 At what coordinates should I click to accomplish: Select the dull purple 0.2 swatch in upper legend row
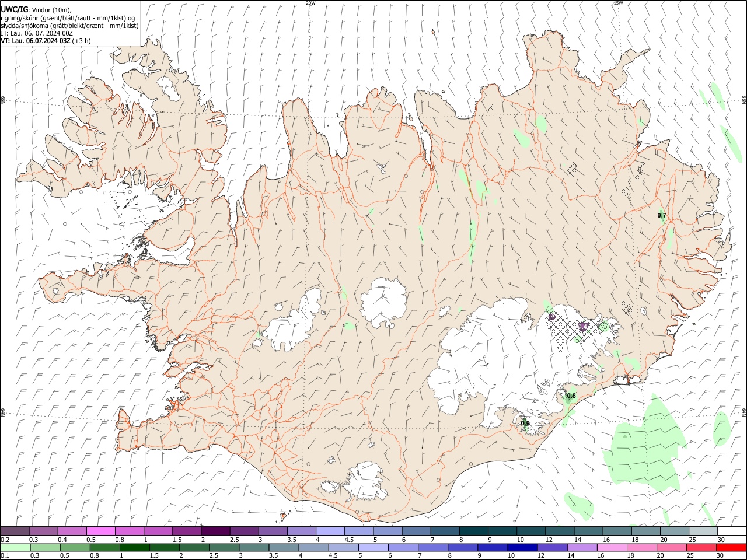click(15, 531)
